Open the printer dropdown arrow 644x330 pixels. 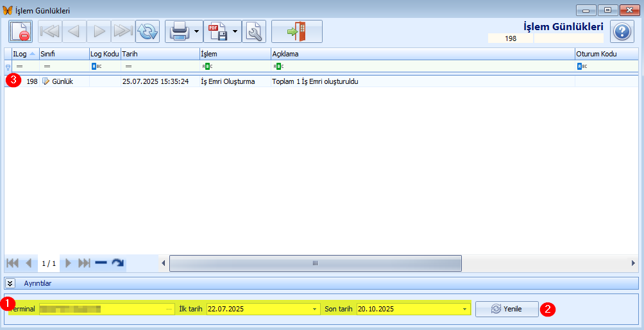196,31
